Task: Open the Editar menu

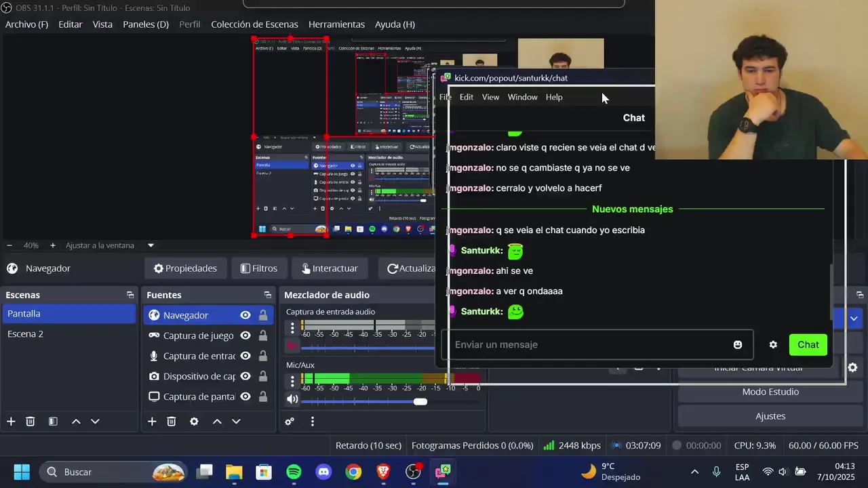Action: 71,24
